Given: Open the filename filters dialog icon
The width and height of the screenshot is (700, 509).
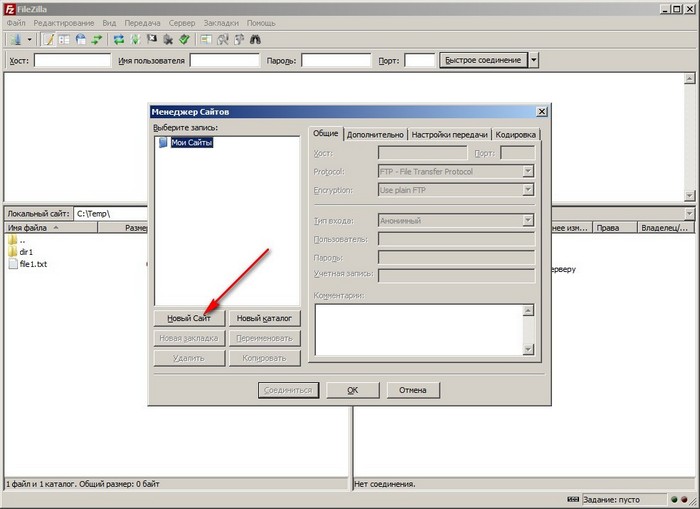Looking at the screenshot, I should [206, 40].
